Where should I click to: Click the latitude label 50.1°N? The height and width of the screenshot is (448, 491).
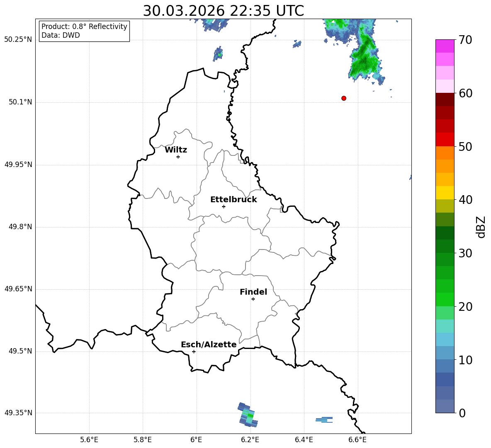coord(20,102)
